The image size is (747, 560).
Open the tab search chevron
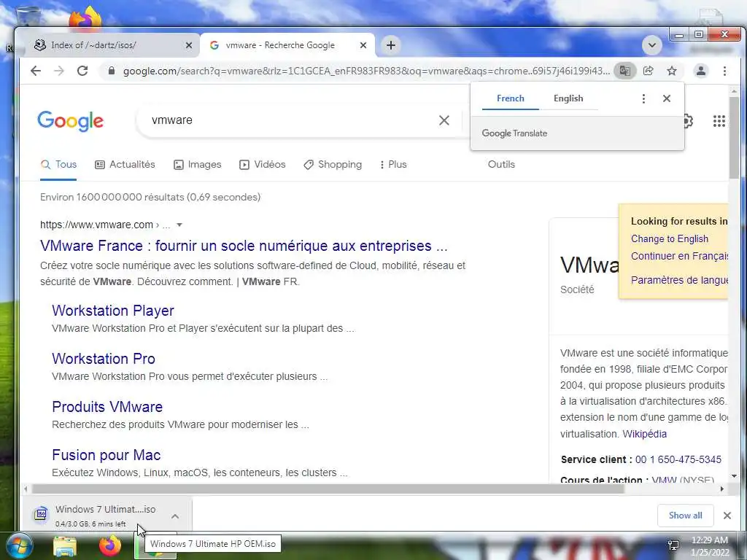click(652, 46)
